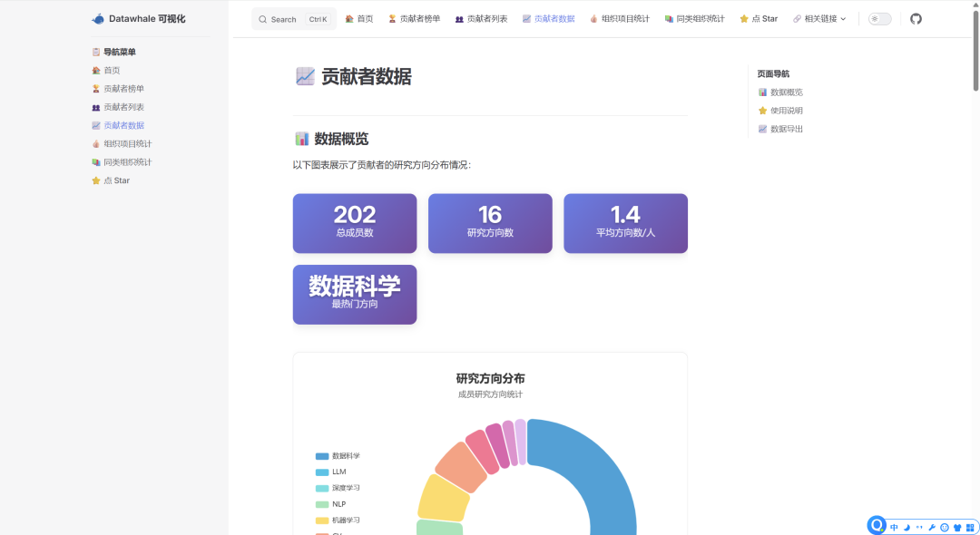The image size is (980, 535).
Task: Click the Search input box
Action: pyautogui.click(x=293, y=19)
